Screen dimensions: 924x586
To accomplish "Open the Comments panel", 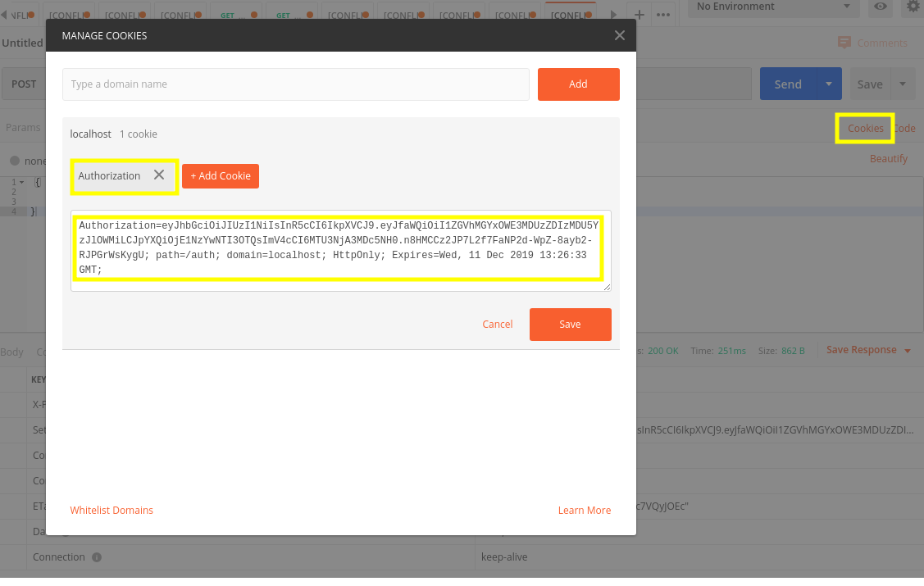I will [x=872, y=43].
